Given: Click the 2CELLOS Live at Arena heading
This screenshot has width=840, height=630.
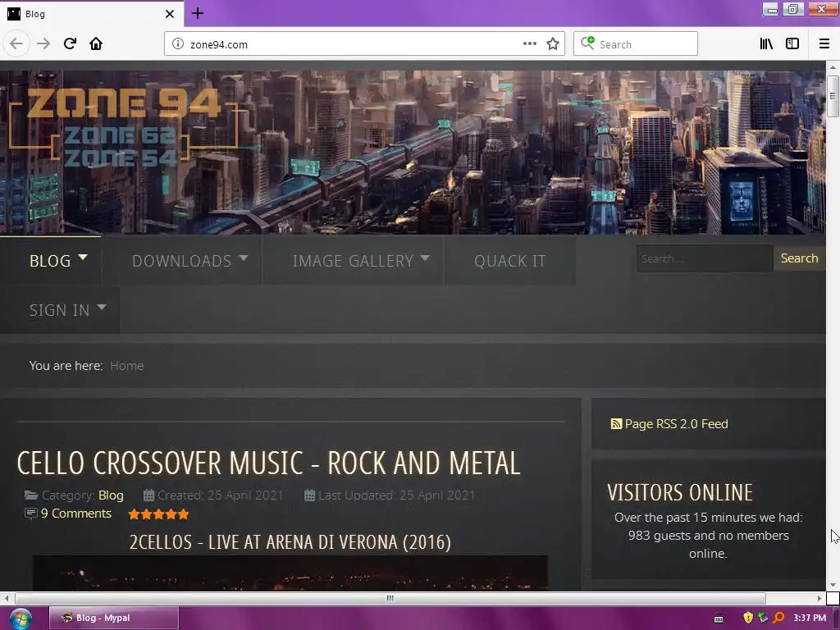Looking at the screenshot, I should [290, 542].
